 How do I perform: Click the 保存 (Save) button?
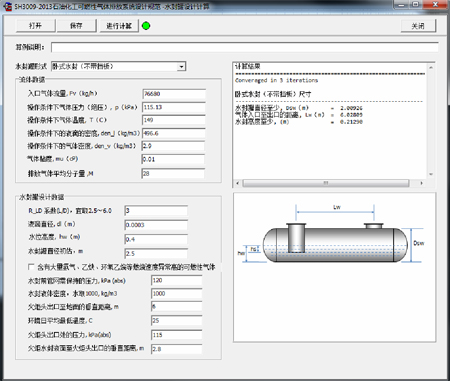pos(76,26)
